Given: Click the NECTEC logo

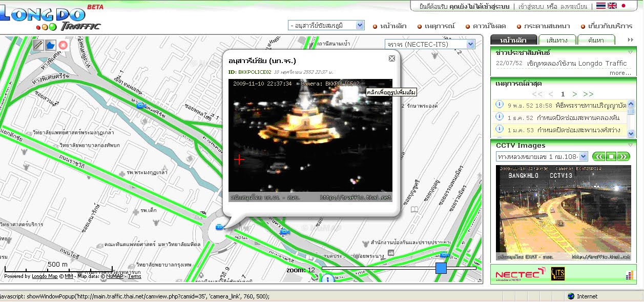Looking at the screenshot, I should tap(520, 274).
